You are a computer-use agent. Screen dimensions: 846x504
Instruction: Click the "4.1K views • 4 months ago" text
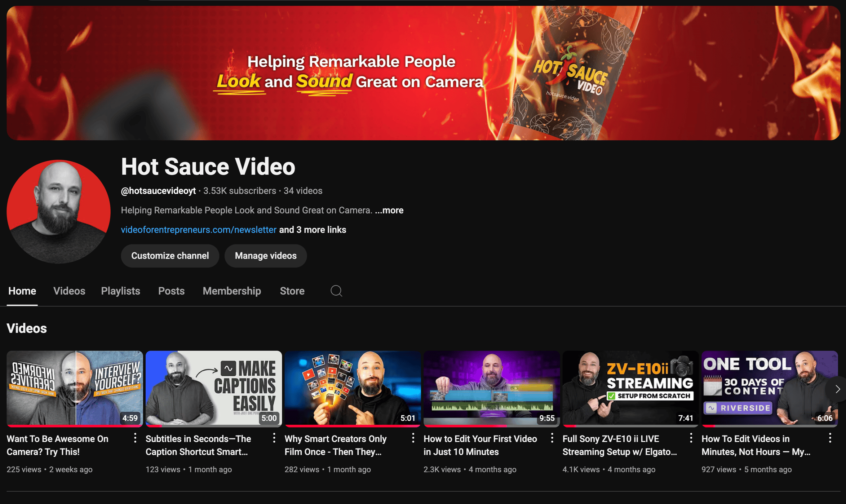[x=609, y=469]
